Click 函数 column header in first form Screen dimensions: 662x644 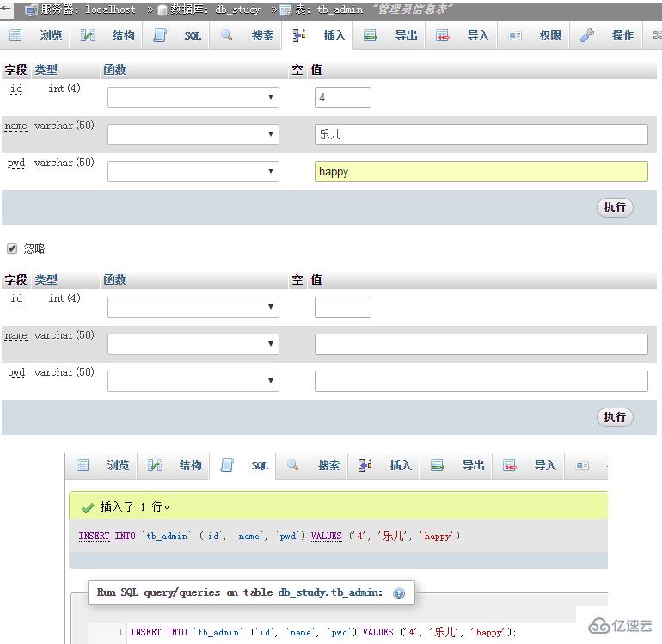114,70
